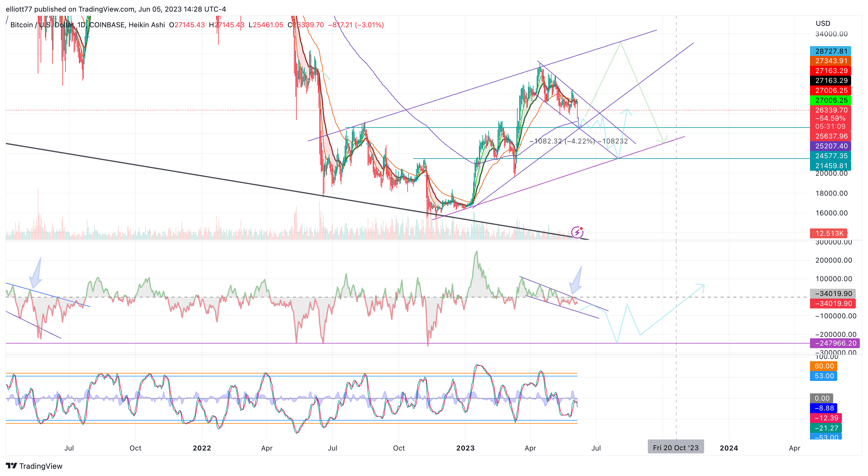Click the change value -817.21 (-3.01%)
Screen dimensions: 868x476
pos(356,25)
